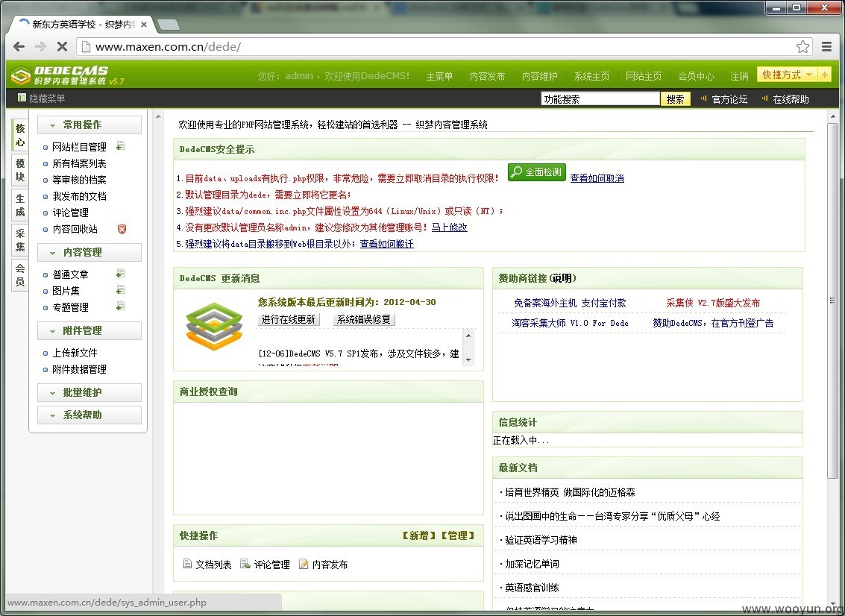Open 网站主页 in top navigation
Screen dimensions: 845x616
(x=644, y=77)
